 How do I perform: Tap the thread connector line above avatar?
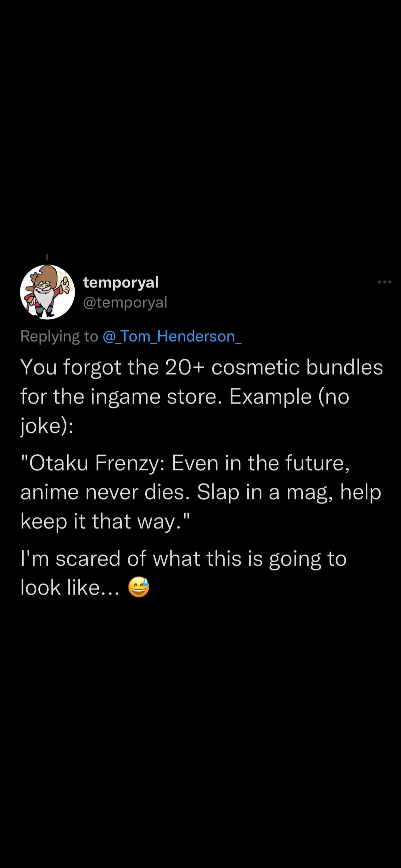tap(47, 257)
